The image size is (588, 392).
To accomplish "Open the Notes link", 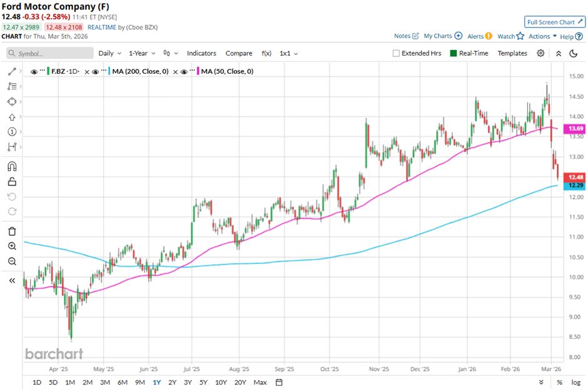I will (x=406, y=36).
